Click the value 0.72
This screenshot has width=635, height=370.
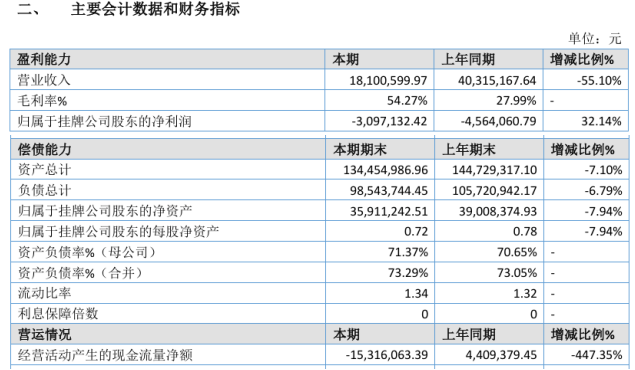[x=416, y=232]
